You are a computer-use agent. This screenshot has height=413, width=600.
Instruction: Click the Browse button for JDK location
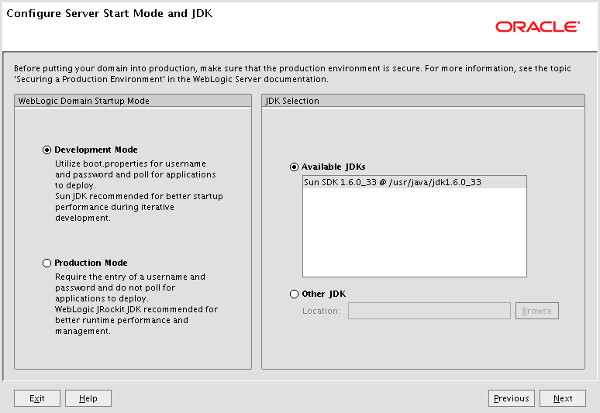(537, 311)
